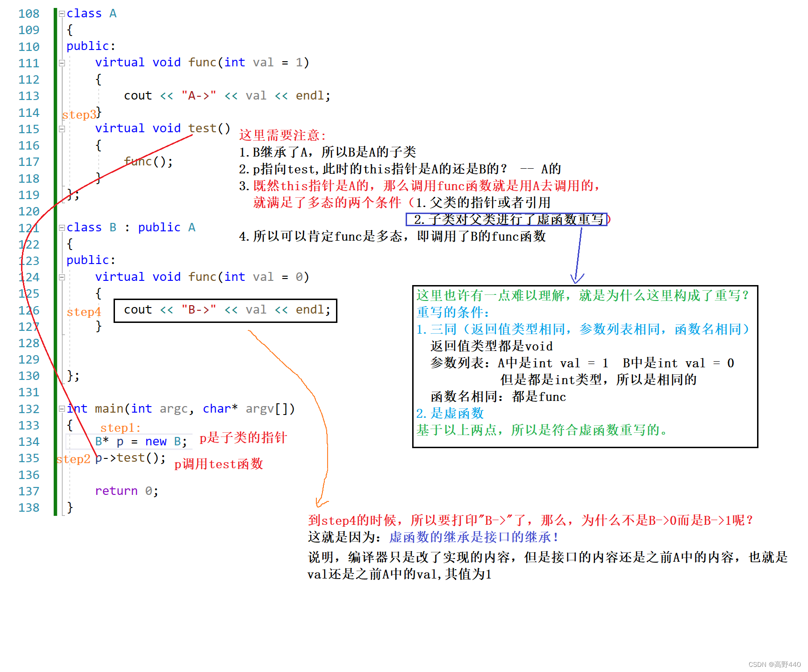This screenshot has height=672, width=808.
Task: Click final line 'val还是之前A中的val,其值为1'
Action: [400, 574]
